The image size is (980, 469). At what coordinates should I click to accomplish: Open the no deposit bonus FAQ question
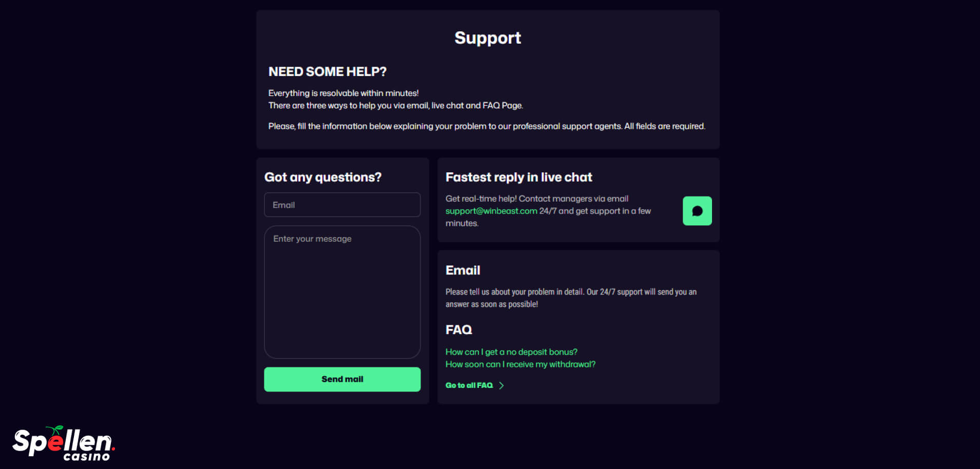(511, 352)
